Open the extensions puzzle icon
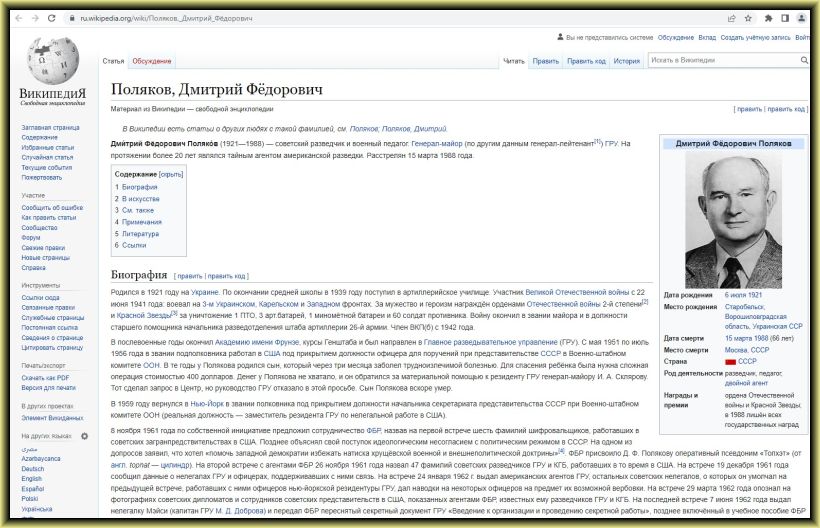820x528 pixels. [x=768, y=18]
